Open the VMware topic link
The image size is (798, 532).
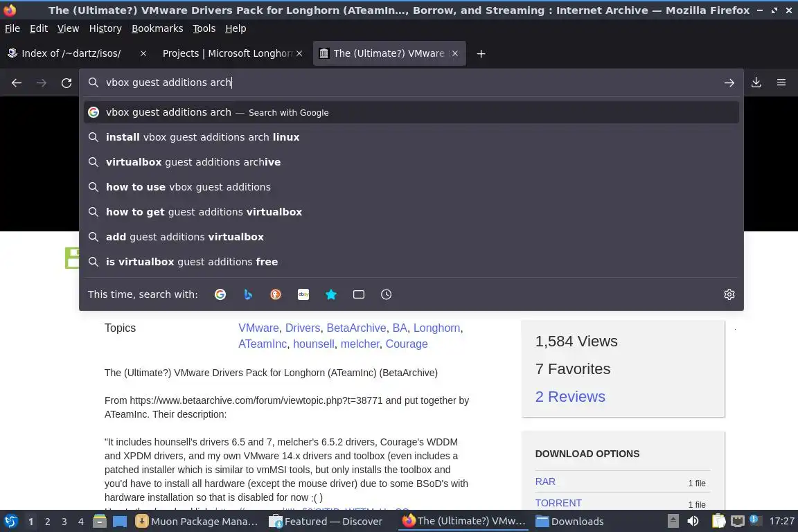tap(258, 328)
